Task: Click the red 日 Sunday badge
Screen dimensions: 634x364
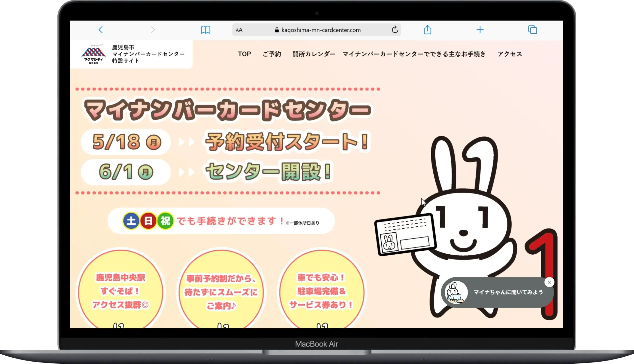Action: tap(148, 221)
